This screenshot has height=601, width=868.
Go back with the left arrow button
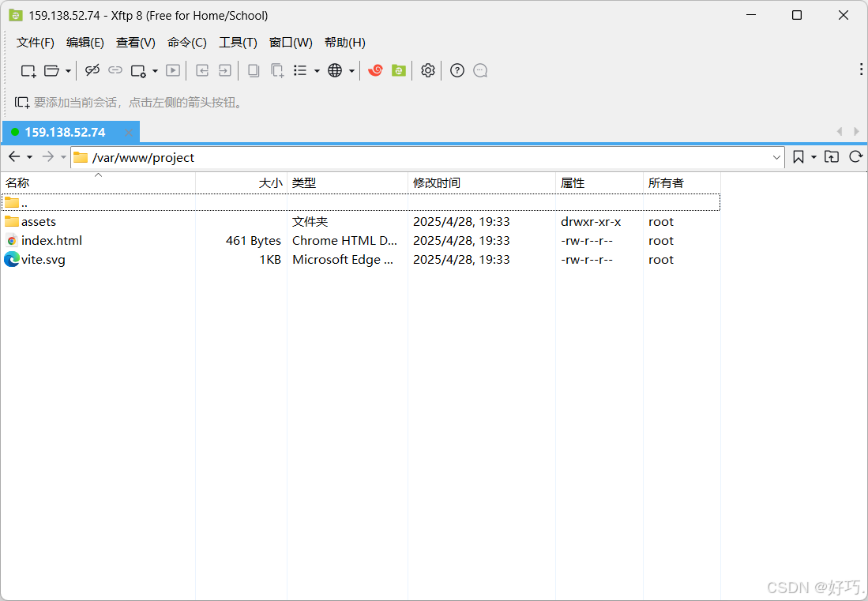tap(14, 156)
